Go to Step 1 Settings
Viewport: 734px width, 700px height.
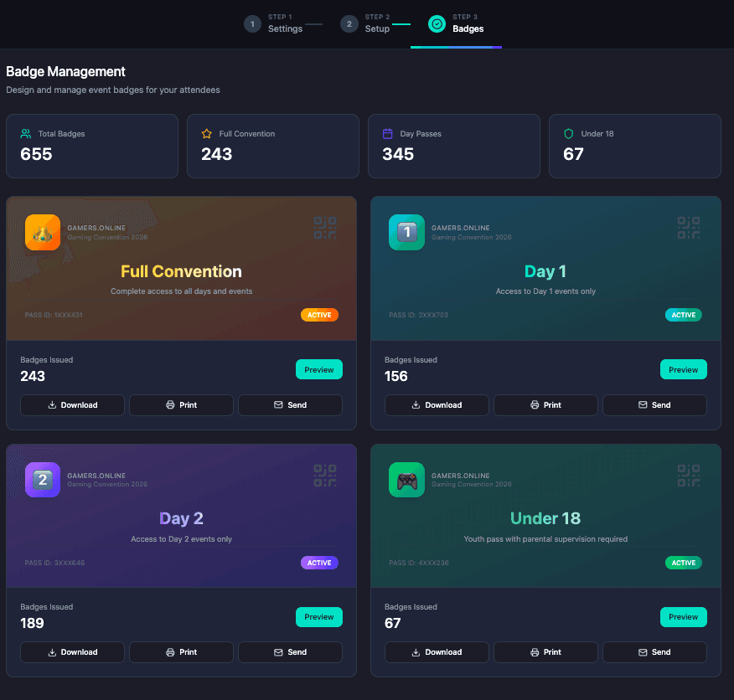click(274, 23)
